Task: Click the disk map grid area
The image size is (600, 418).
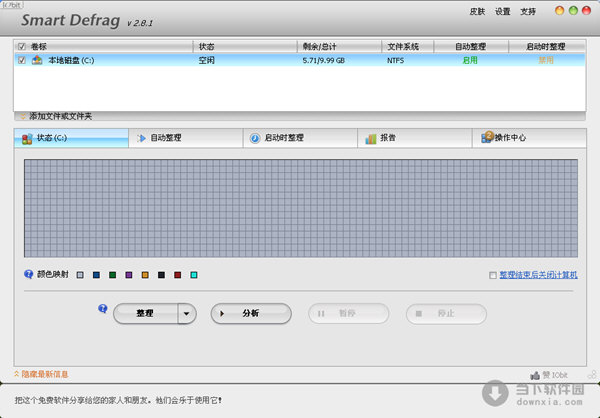Action: 301,208
